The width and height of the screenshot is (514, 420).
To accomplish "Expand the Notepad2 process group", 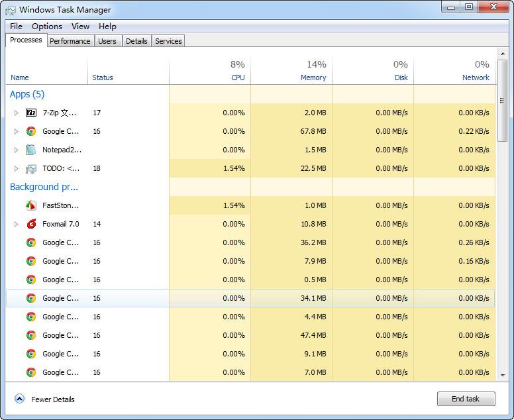I will pos(16,150).
